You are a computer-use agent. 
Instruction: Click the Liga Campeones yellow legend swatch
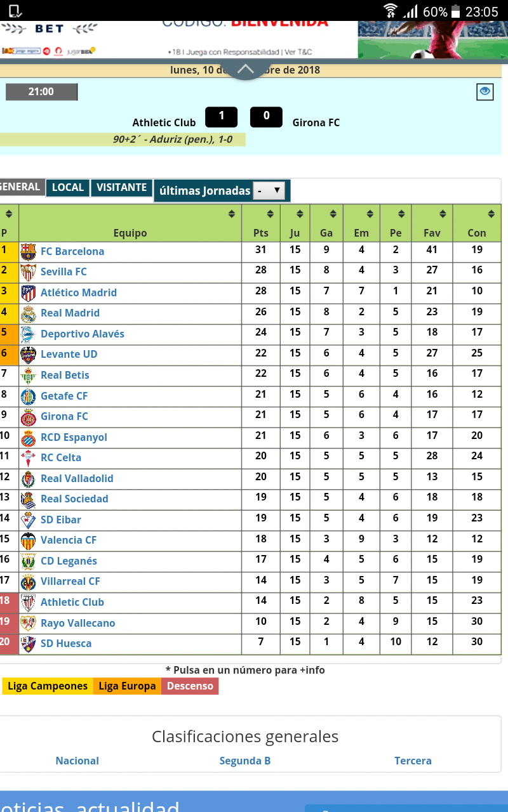click(x=48, y=686)
